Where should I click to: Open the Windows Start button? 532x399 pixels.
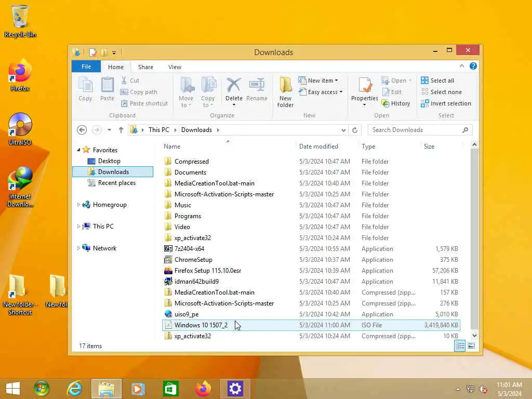pyautogui.click(x=13, y=389)
